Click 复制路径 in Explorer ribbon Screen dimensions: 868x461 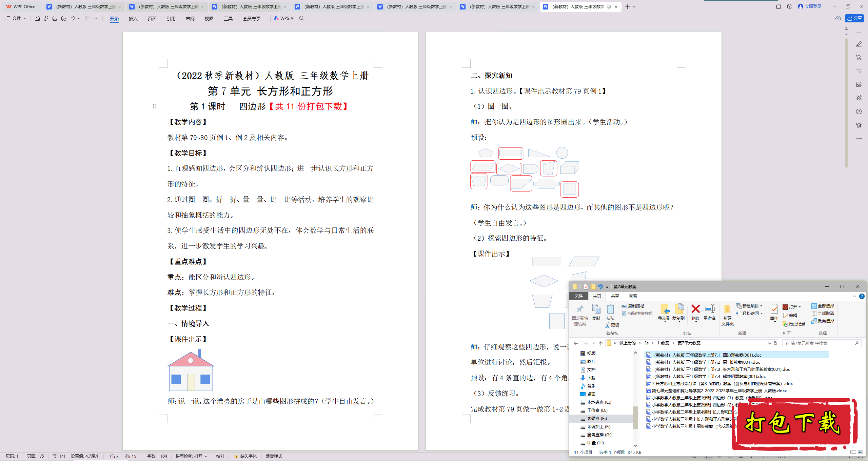coord(633,306)
